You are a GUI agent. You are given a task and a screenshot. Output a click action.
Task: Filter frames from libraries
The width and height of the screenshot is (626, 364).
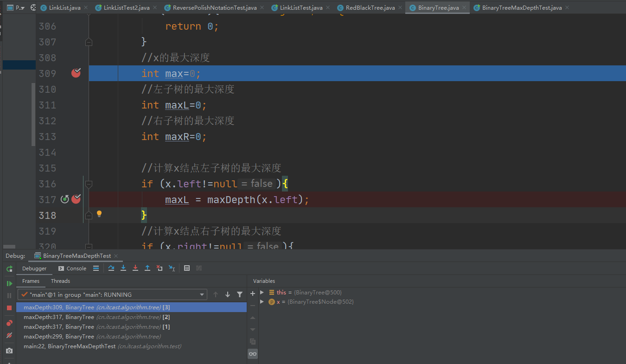pyautogui.click(x=240, y=294)
